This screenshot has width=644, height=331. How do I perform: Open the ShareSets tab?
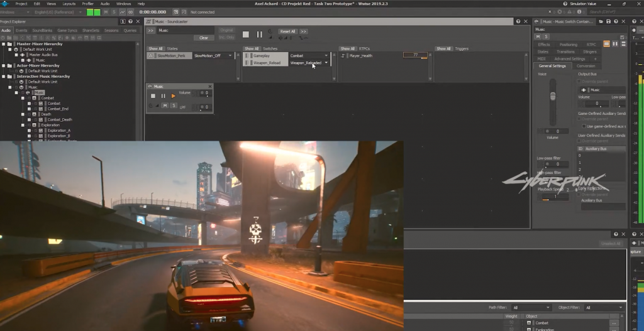91,30
